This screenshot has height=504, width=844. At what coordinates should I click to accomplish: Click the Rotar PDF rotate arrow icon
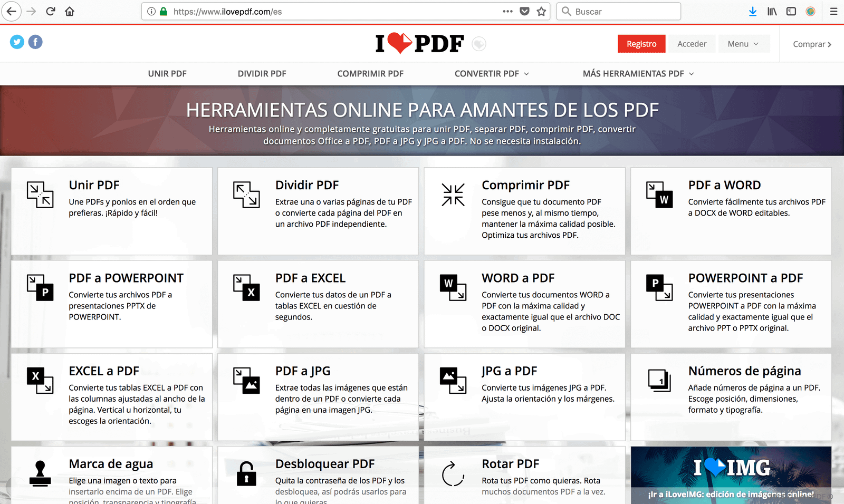click(453, 473)
